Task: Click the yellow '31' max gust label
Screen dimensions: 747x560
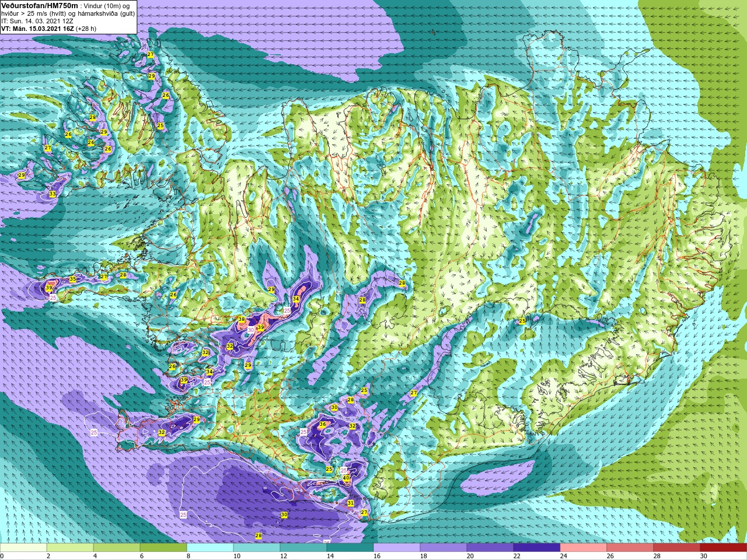Action: (x=351, y=503)
